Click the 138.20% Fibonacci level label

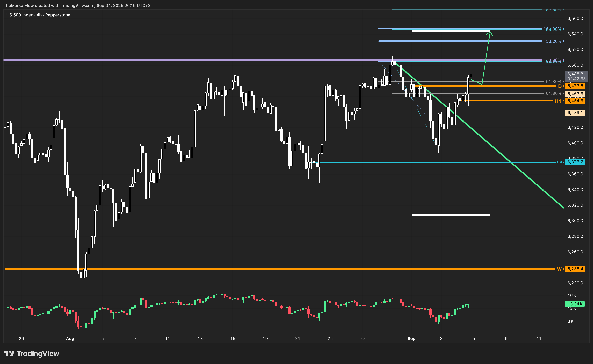click(552, 41)
